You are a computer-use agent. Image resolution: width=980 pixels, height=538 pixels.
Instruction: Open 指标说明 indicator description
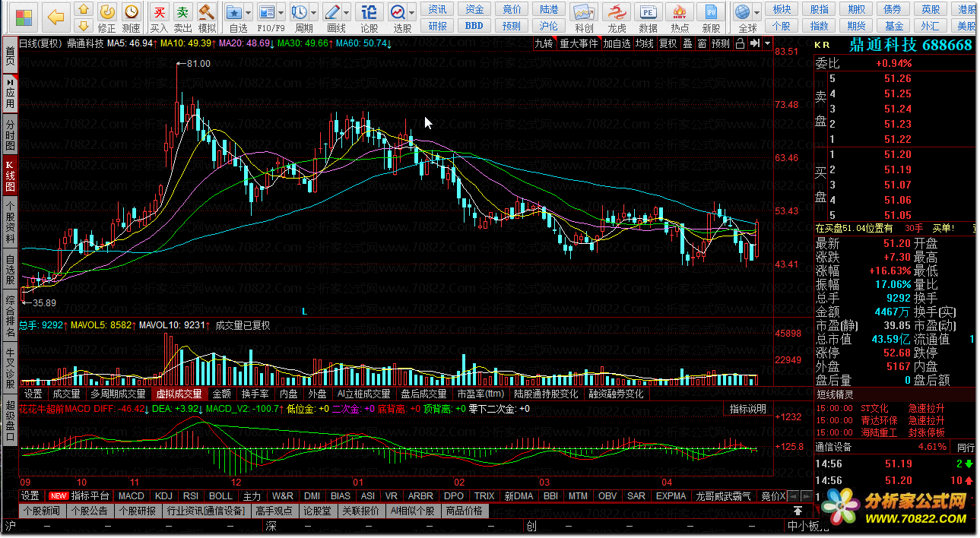click(748, 409)
